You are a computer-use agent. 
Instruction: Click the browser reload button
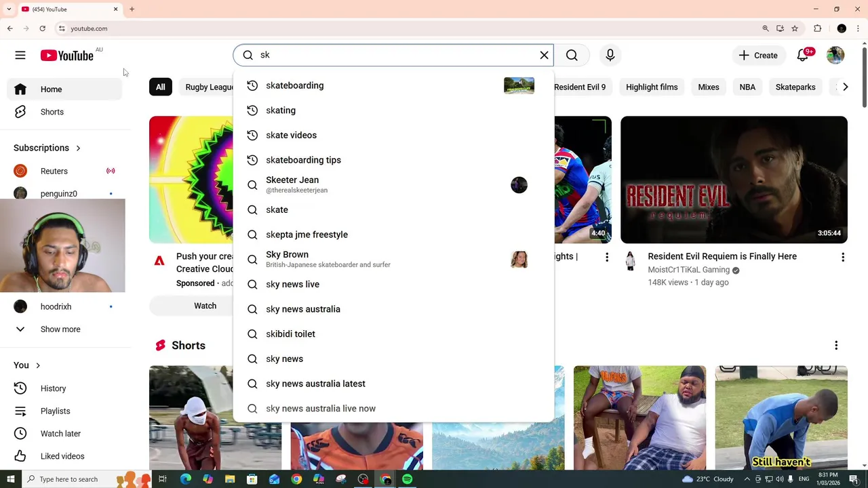(42, 28)
